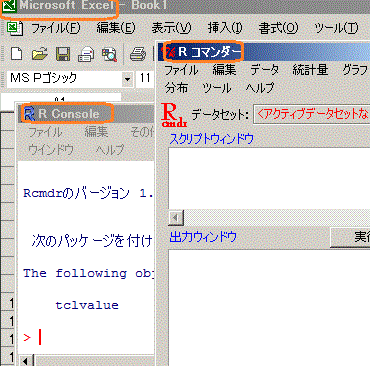Expand the MS Pゴシック font dropdown
The height and width of the screenshot is (366, 370).
click(x=127, y=79)
